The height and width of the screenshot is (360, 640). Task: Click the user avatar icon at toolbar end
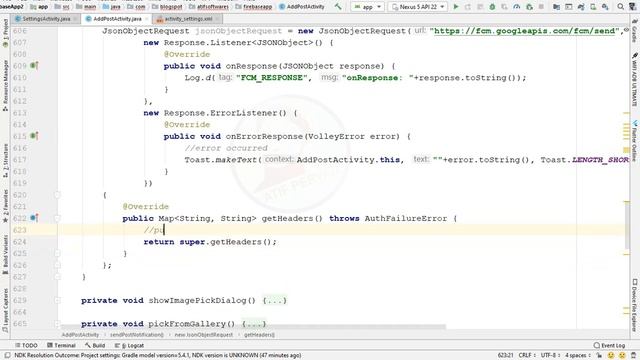point(633,7)
